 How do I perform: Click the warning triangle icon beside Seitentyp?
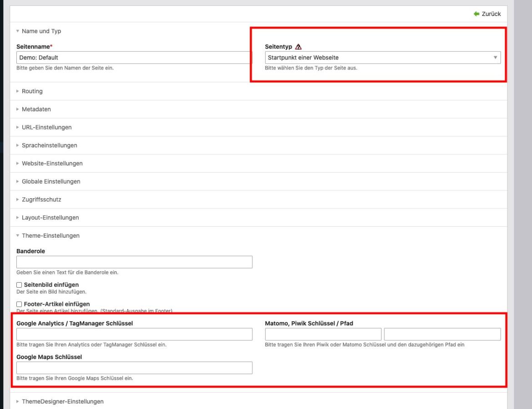click(x=298, y=47)
